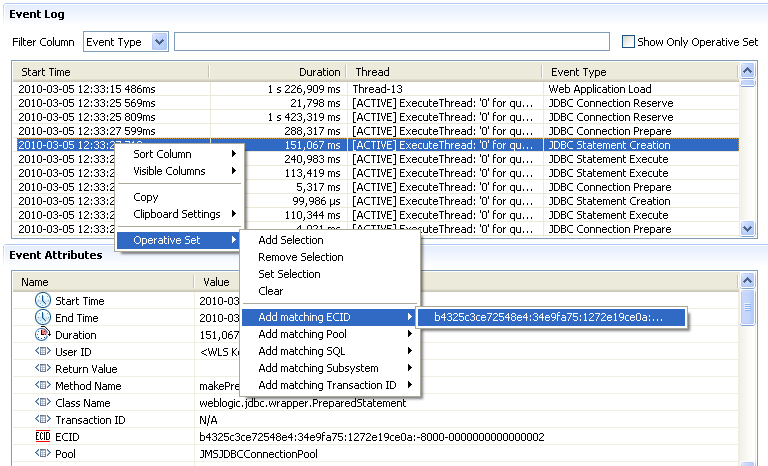Screen dimensions: 768x466
Task: Click the Pool attribute icon
Action: 42,454
